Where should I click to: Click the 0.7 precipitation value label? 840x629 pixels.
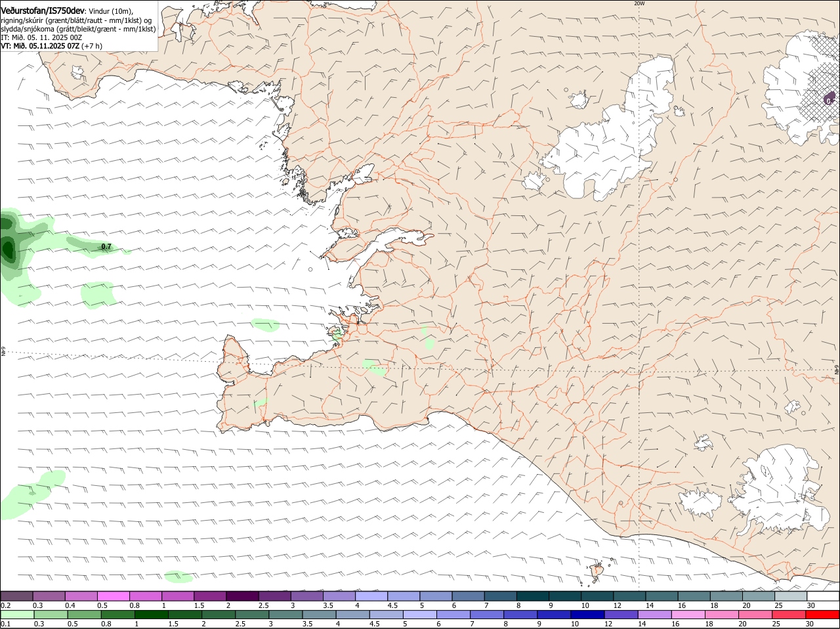coord(106,247)
